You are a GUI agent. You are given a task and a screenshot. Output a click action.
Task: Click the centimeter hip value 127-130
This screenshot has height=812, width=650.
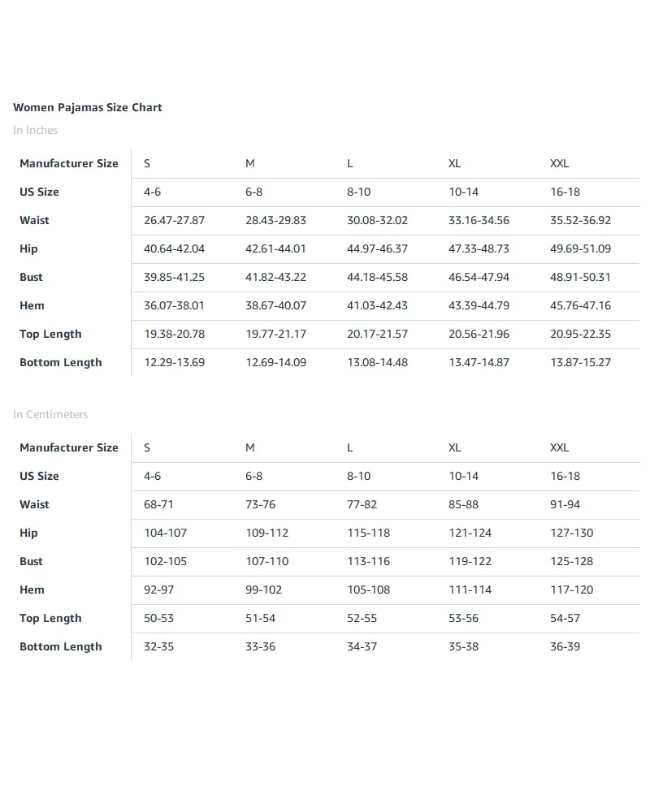click(x=571, y=533)
